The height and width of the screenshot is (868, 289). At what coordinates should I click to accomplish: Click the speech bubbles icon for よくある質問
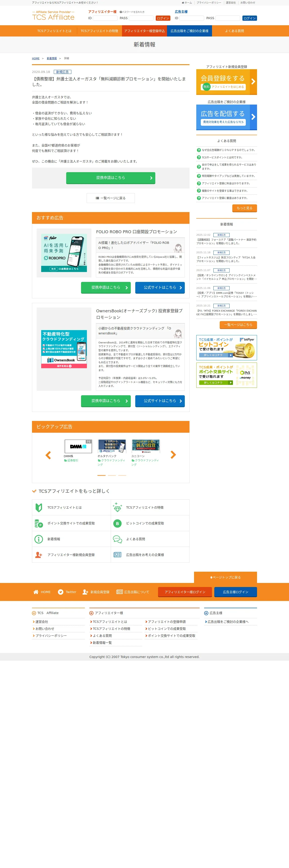[x=117, y=539]
